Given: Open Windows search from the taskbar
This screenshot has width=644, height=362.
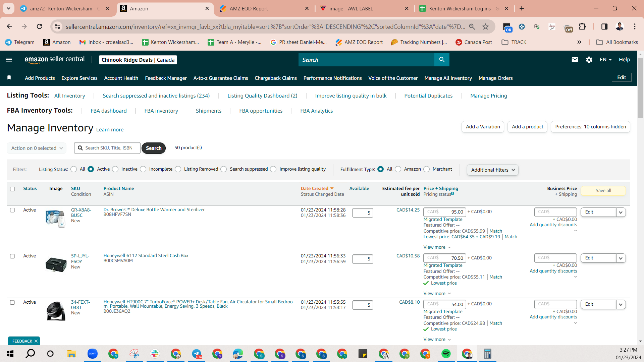Looking at the screenshot, I should click(x=30, y=354).
